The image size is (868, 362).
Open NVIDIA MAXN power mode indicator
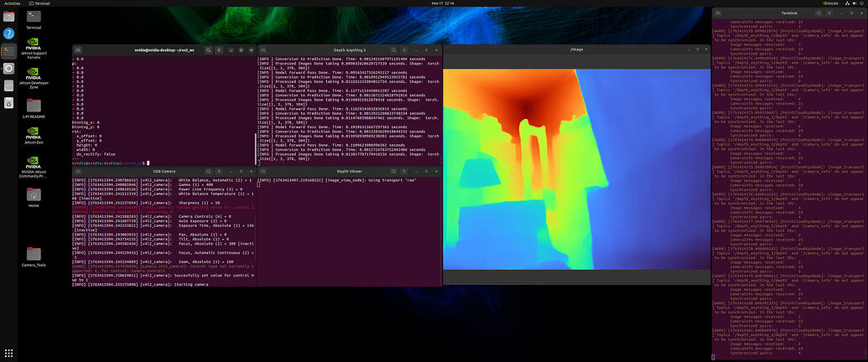[x=829, y=3]
